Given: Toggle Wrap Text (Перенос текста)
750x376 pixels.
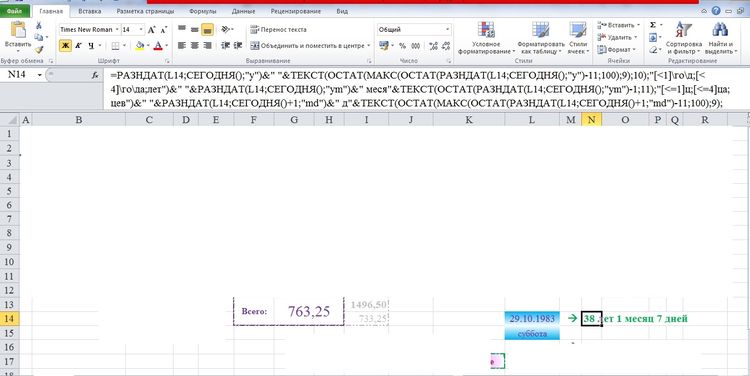Looking at the screenshot, I should click(x=278, y=30).
